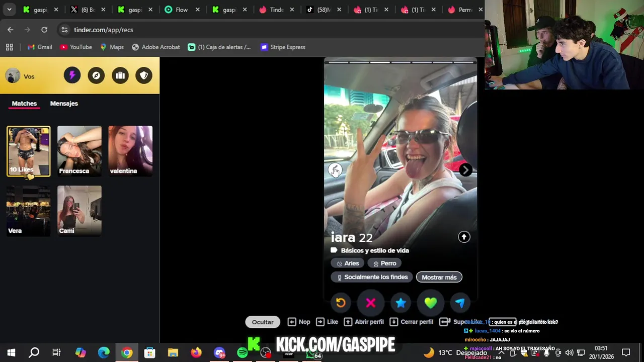Image resolution: width=644 pixels, height=362 pixels.
Task: Open Task View on taskbar
Action: (56, 352)
